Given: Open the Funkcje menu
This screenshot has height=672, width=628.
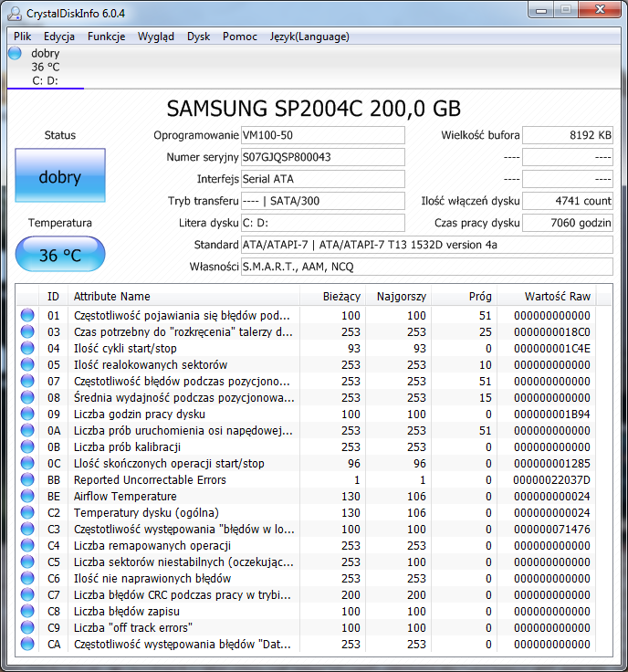Looking at the screenshot, I should pyautogui.click(x=106, y=37).
